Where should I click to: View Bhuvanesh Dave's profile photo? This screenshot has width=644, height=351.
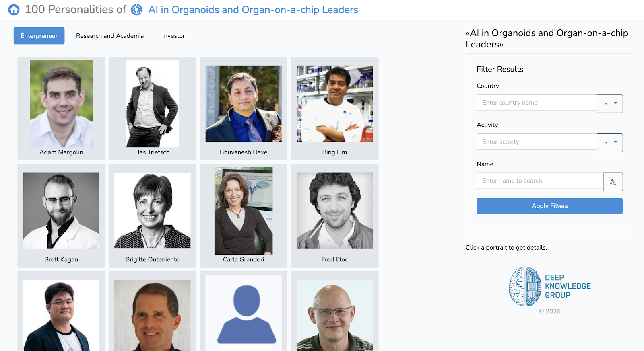tap(244, 104)
